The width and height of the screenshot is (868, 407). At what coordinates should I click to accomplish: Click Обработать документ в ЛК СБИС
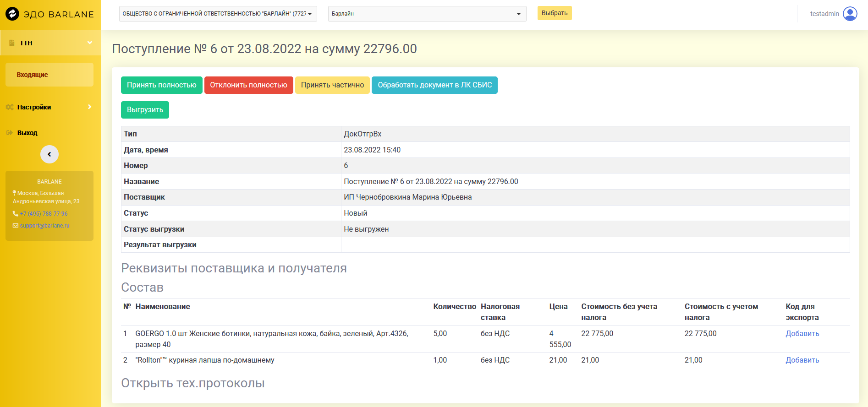point(434,85)
